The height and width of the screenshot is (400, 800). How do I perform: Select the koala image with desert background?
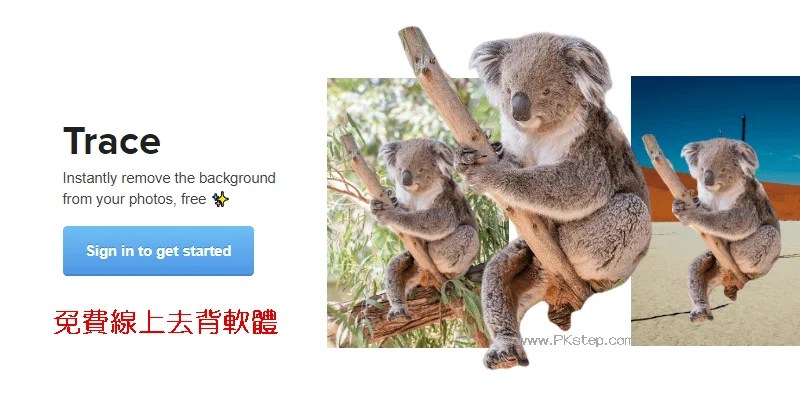pos(715,211)
